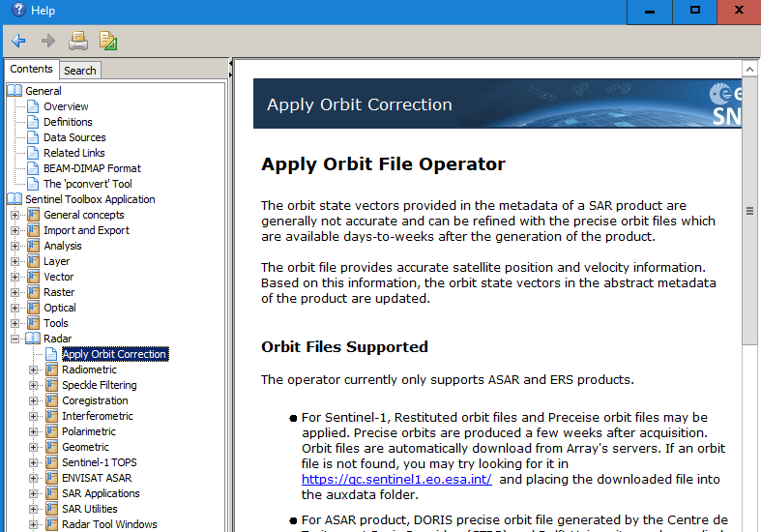Open the Related Links topic
The width and height of the screenshot is (761, 532).
[x=74, y=153]
